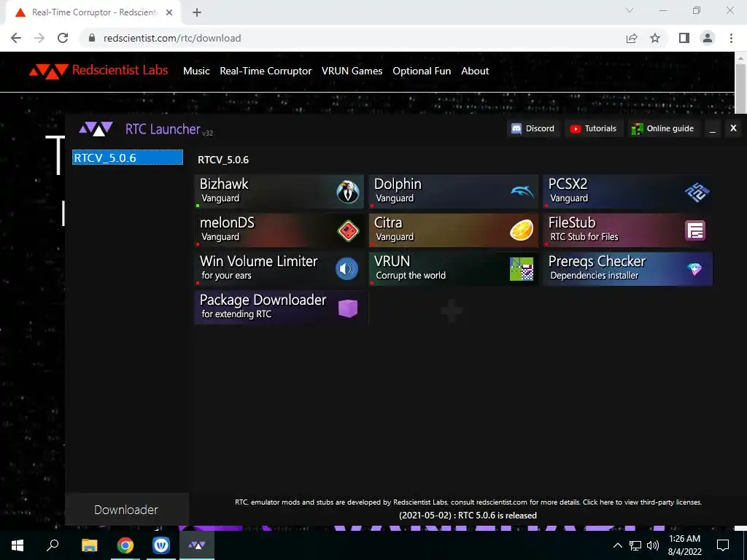Click the Prereqs Checker diamond gem icon
The height and width of the screenshot is (560, 747).
[x=694, y=270]
